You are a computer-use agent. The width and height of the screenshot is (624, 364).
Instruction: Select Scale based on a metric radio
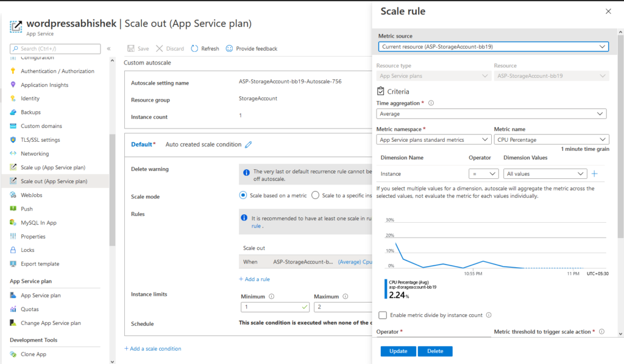tap(243, 195)
